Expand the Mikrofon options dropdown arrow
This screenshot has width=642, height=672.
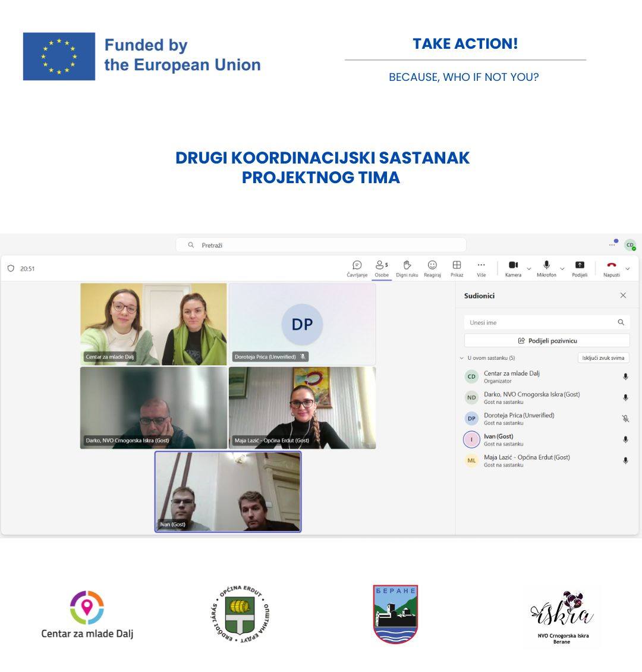pyautogui.click(x=562, y=269)
